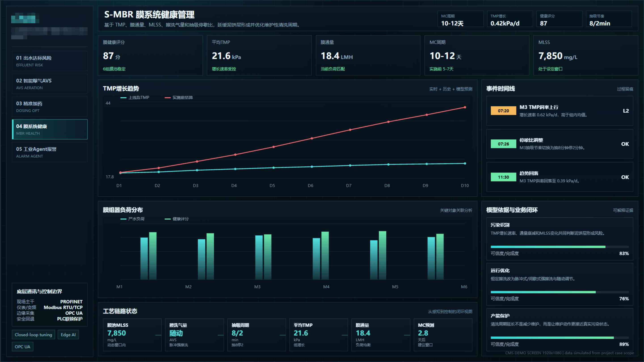Click the Closed-loop tuning tag
This screenshot has height=362, width=644.
click(33, 335)
